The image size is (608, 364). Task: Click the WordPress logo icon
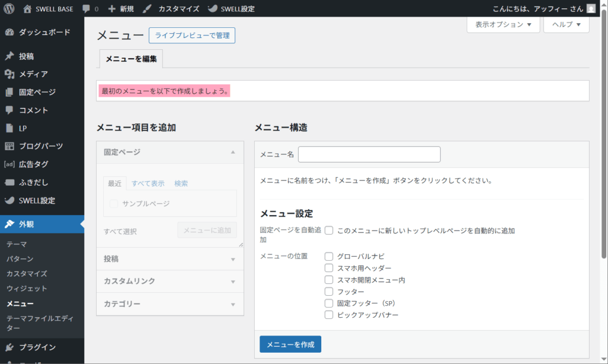tap(9, 8)
